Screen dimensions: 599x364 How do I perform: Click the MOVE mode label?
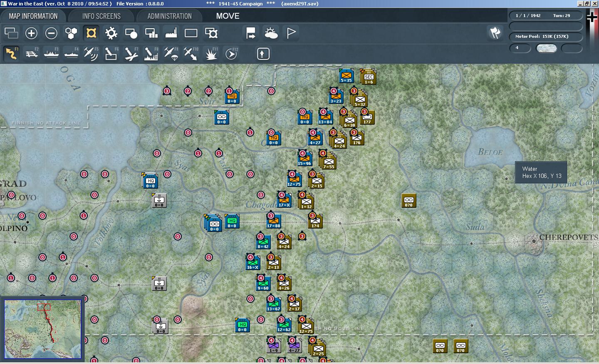coord(228,16)
